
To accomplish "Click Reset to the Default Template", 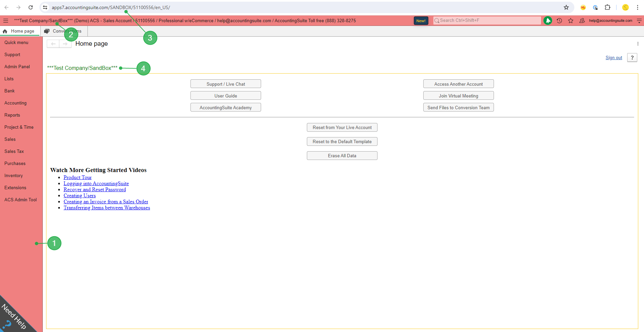I will pyautogui.click(x=342, y=141).
